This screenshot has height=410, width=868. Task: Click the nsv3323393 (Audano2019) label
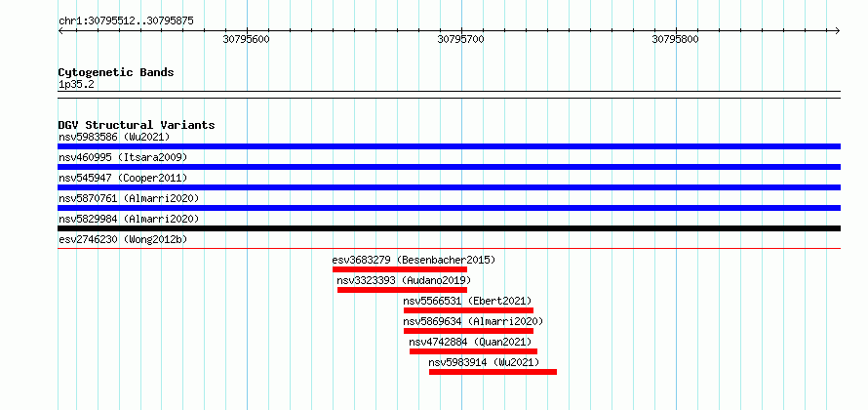pos(404,280)
